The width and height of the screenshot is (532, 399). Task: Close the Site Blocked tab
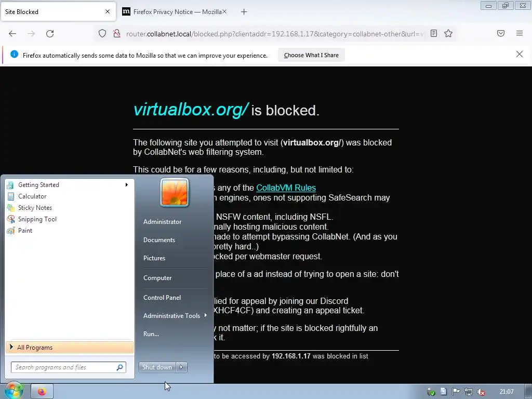point(108,11)
